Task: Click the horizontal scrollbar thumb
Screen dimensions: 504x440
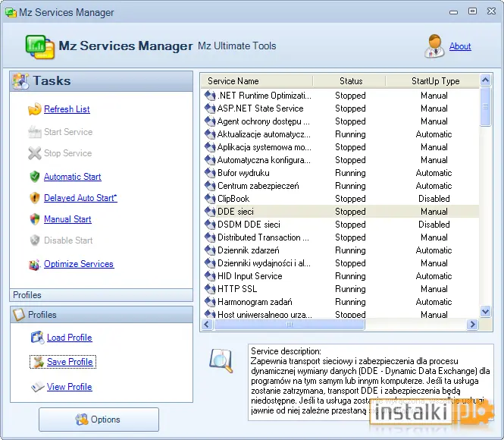Action: pyautogui.click(x=290, y=324)
